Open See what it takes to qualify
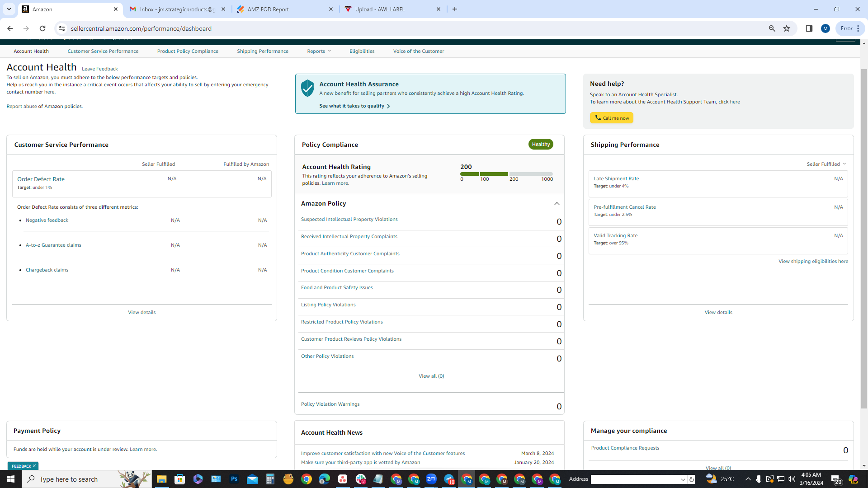The width and height of the screenshot is (868, 488). [354, 106]
